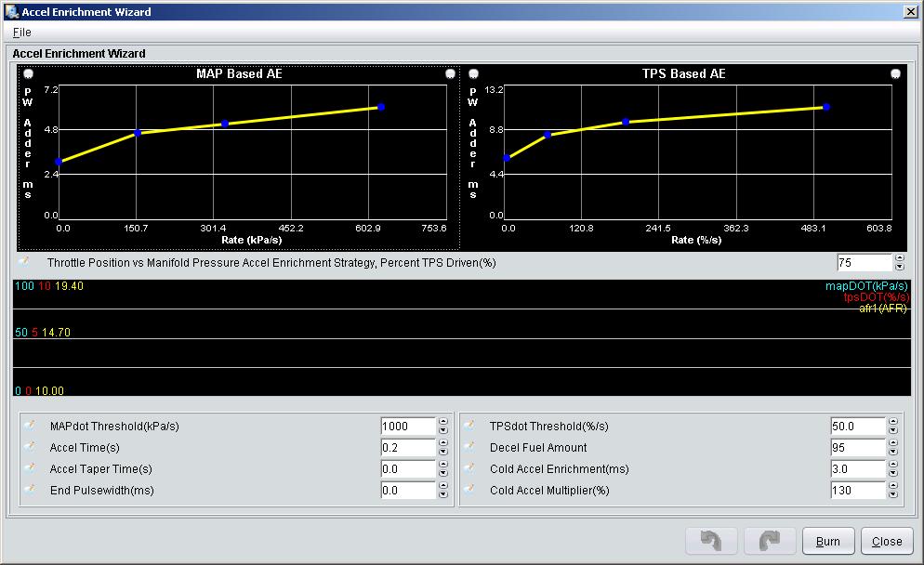Click the undo arrow button

711,541
